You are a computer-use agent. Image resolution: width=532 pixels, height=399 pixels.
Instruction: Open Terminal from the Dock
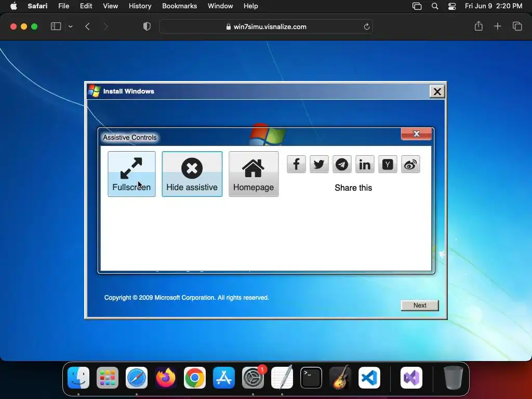311,378
